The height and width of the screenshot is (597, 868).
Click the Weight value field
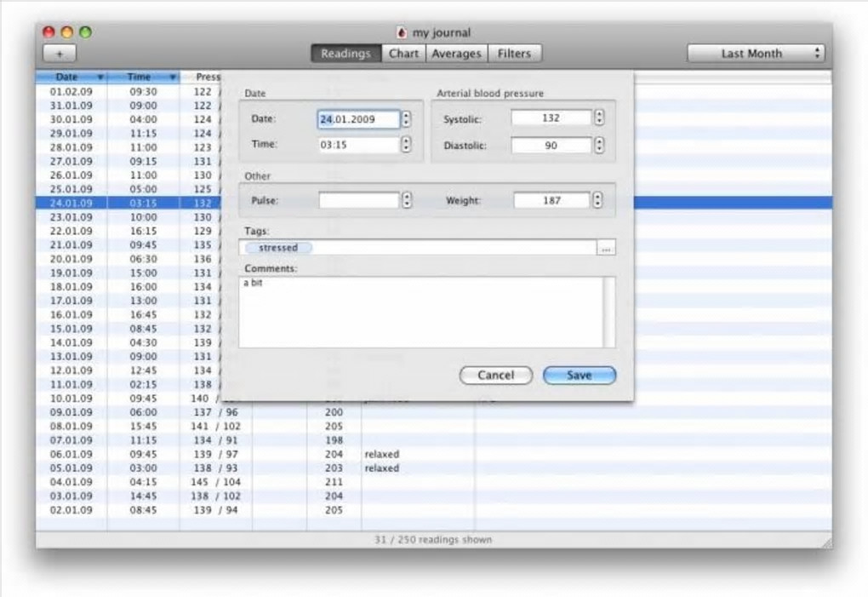(551, 200)
